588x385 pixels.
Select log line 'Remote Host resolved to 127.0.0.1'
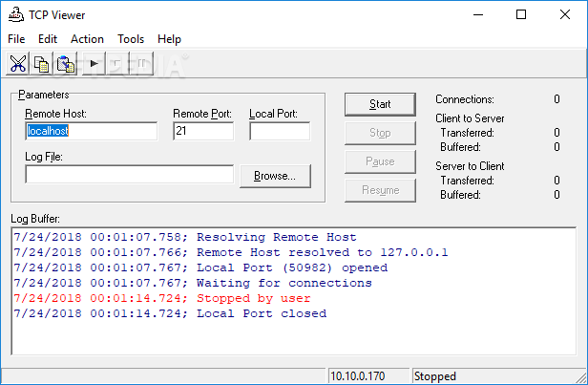pos(231,252)
